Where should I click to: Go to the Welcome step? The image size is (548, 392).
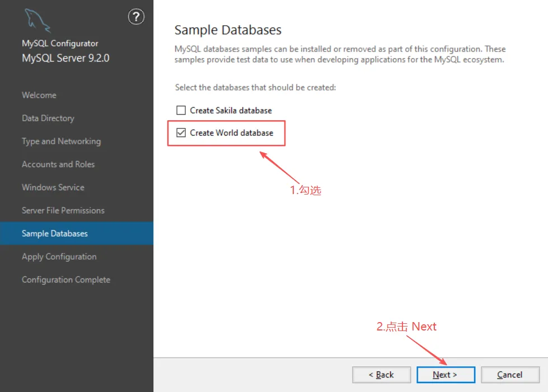(x=39, y=95)
